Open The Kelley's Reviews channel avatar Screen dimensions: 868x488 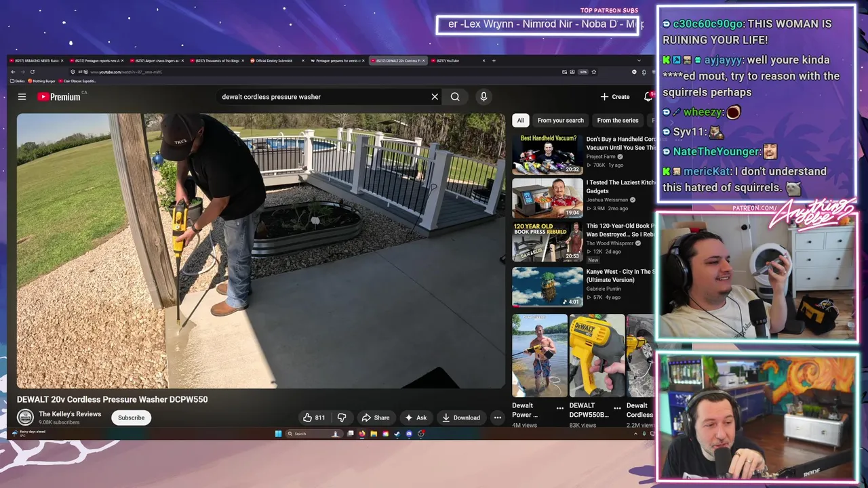pos(25,418)
